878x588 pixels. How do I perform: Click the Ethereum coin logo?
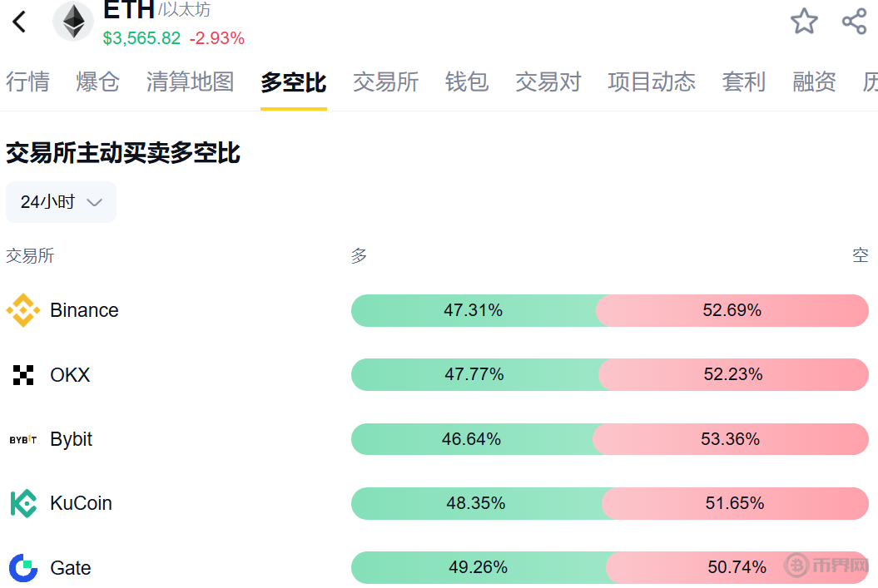tap(73, 22)
